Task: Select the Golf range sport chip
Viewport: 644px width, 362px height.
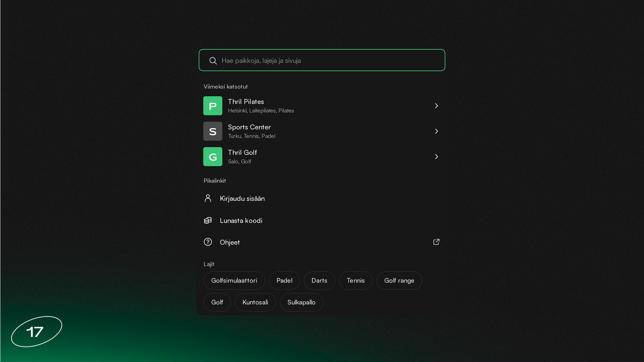Action: 399,281
